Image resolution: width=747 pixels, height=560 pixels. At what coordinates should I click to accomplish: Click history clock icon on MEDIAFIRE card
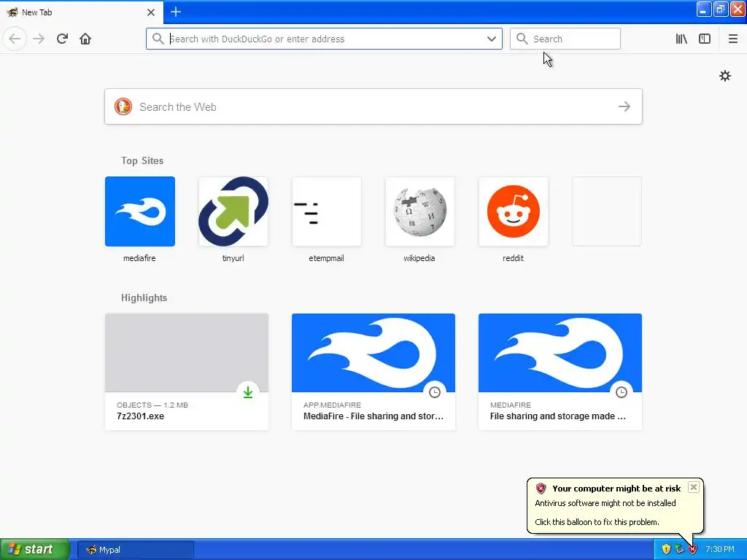click(x=622, y=392)
